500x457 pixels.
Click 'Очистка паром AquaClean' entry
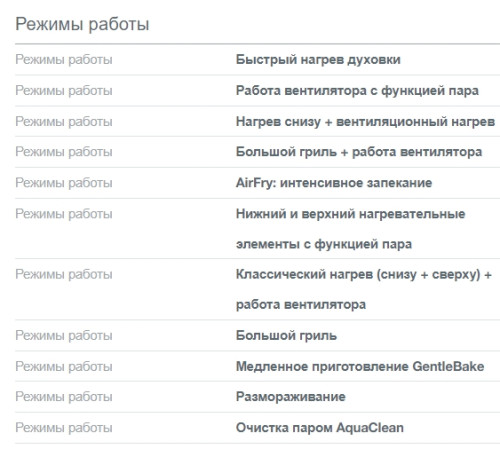coord(320,428)
